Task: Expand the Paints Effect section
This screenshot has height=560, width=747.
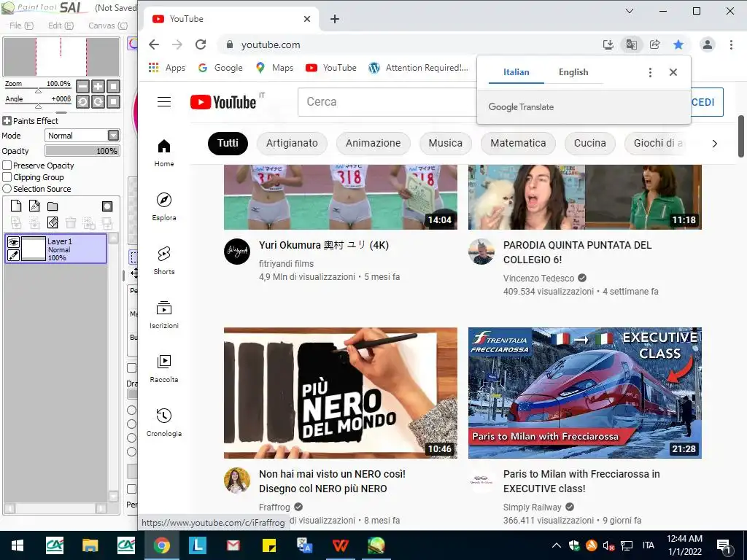Action: click(7, 121)
